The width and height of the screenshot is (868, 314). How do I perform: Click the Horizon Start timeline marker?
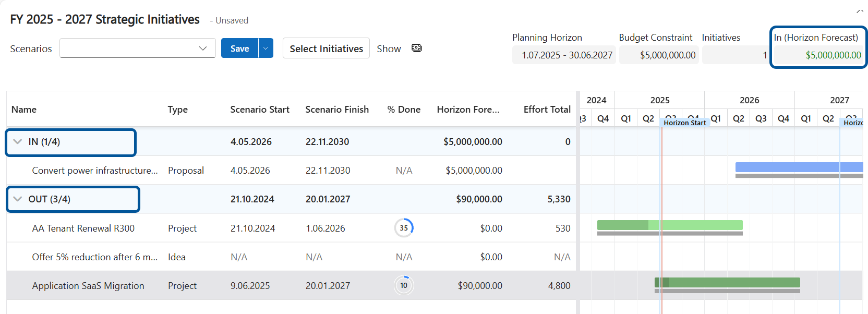[x=684, y=123]
